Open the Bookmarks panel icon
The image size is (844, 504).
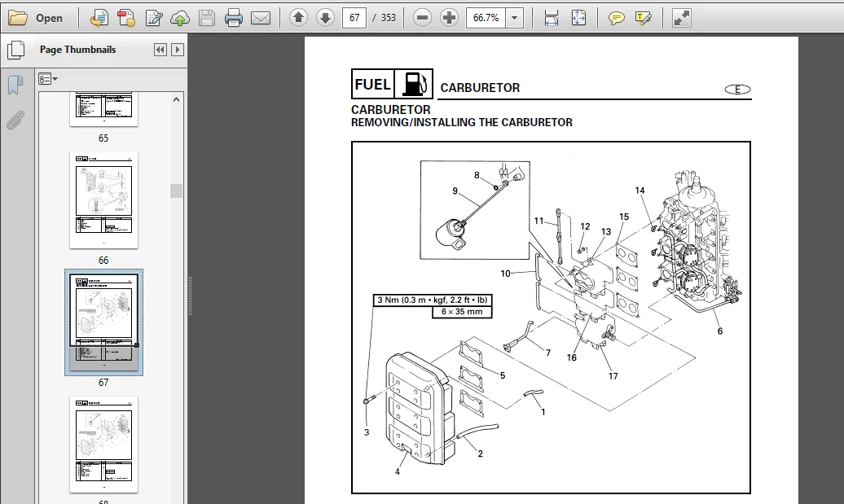pos(15,85)
